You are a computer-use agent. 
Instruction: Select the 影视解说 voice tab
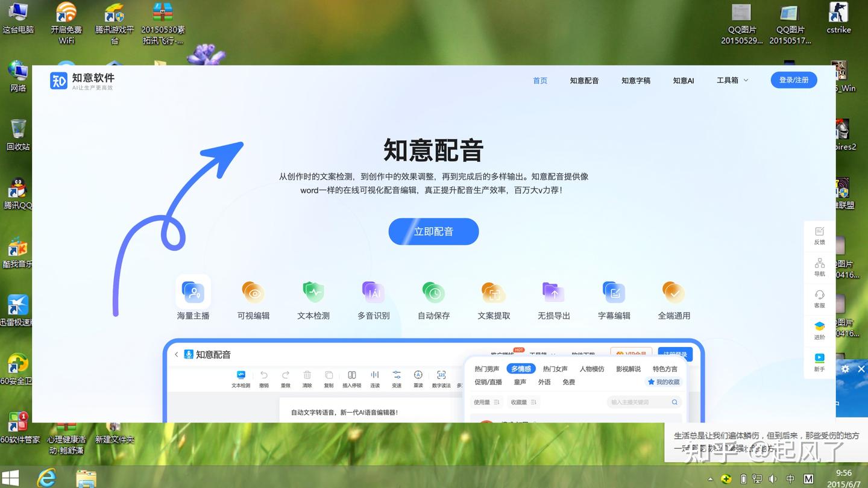(628, 369)
